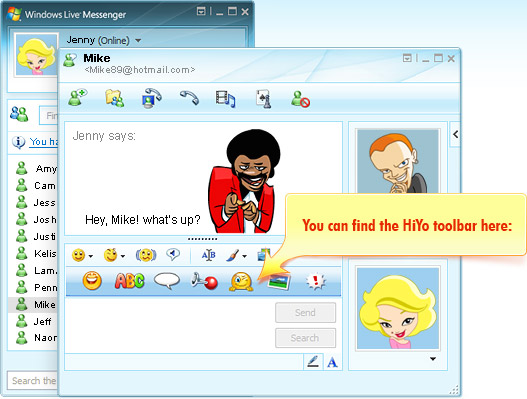Collapse the display picture side panel arrow
This screenshot has width=527, height=399.
pyautogui.click(x=455, y=134)
